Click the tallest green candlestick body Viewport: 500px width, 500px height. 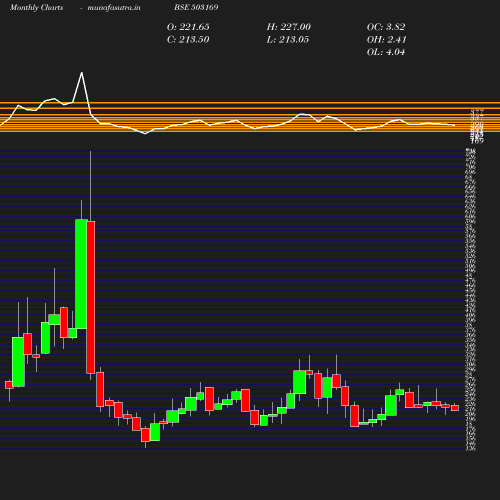click(x=81, y=274)
